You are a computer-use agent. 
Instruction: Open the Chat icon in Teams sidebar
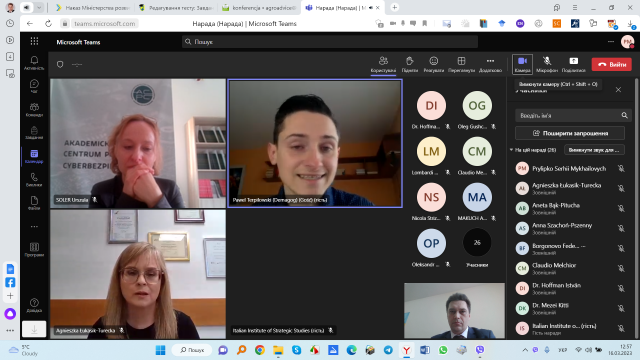[34, 86]
